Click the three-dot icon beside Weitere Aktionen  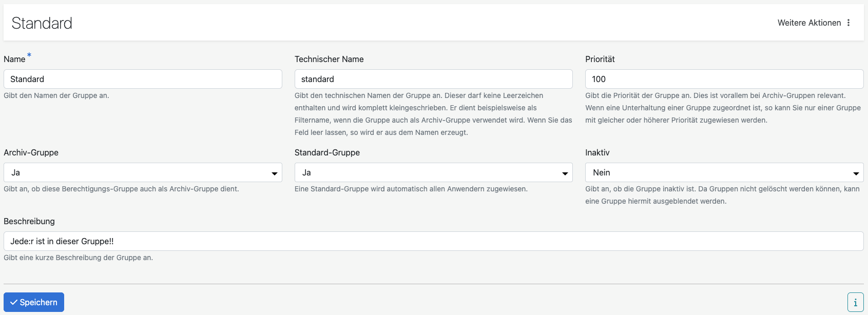848,23
